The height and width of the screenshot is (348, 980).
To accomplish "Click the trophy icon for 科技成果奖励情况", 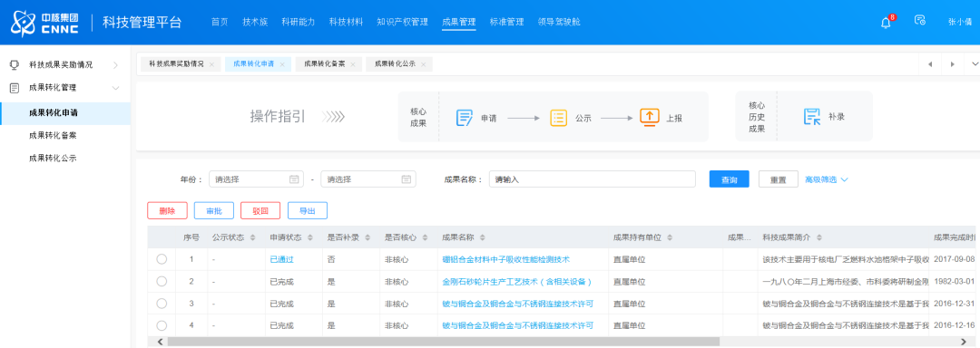I will click(x=15, y=64).
